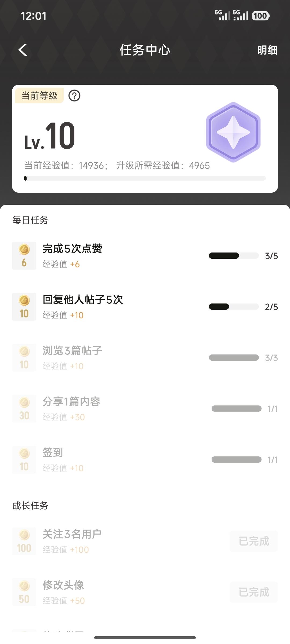Tap the level experience progress bar

tap(145, 178)
